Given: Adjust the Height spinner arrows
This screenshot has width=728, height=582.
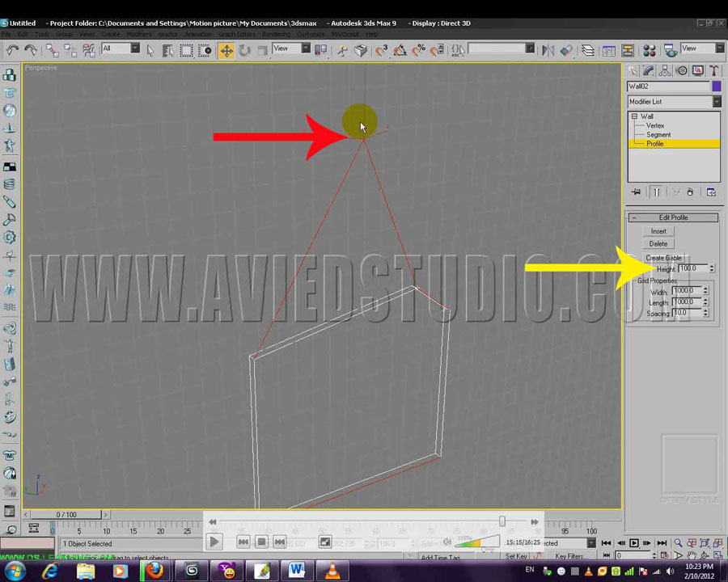Looking at the screenshot, I should coord(712,268).
